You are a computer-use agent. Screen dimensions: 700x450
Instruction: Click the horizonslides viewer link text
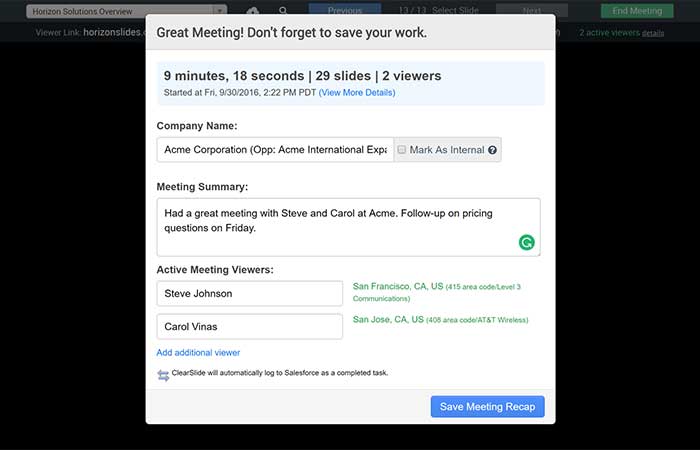(114, 32)
